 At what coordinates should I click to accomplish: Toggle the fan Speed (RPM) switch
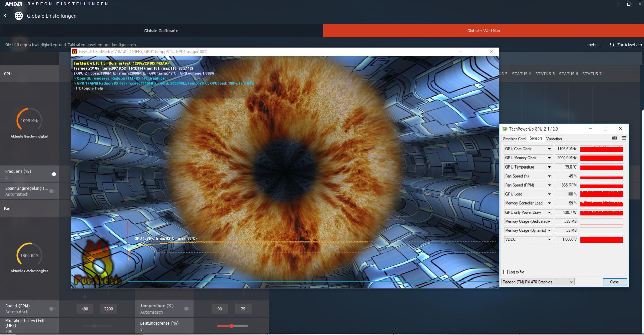pos(53,309)
